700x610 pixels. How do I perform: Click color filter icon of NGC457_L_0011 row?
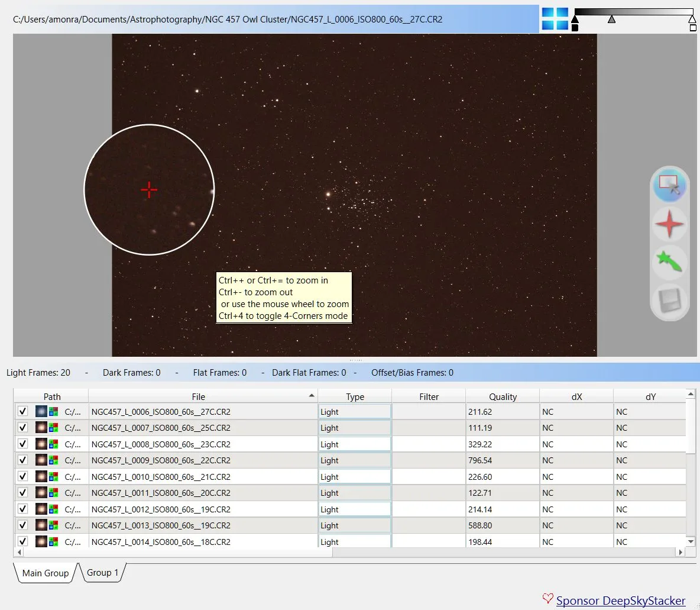[x=54, y=493]
